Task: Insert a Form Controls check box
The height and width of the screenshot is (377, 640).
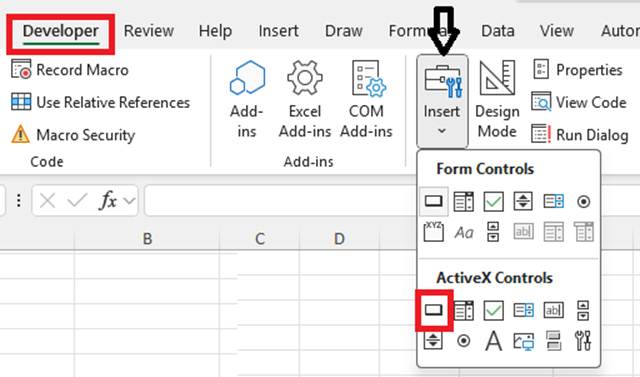Action: pos(493,201)
